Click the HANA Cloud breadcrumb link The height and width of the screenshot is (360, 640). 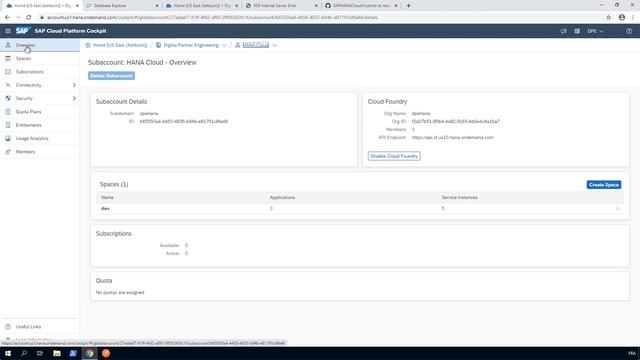point(256,45)
